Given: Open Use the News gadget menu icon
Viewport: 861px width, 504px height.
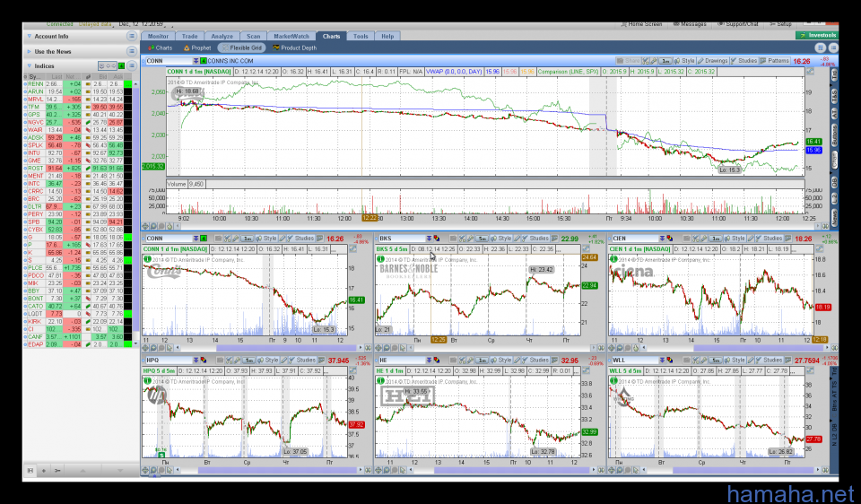Looking at the screenshot, I should pyautogui.click(x=131, y=51).
